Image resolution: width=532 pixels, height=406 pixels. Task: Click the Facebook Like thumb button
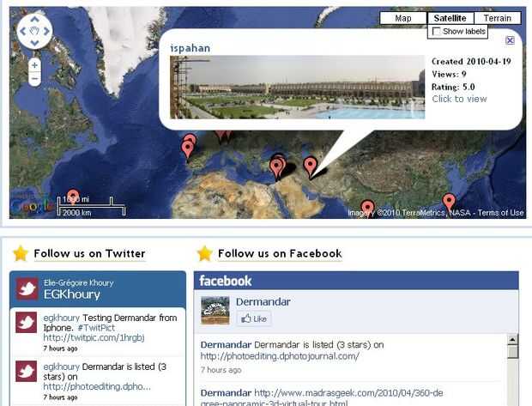pos(254,318)
